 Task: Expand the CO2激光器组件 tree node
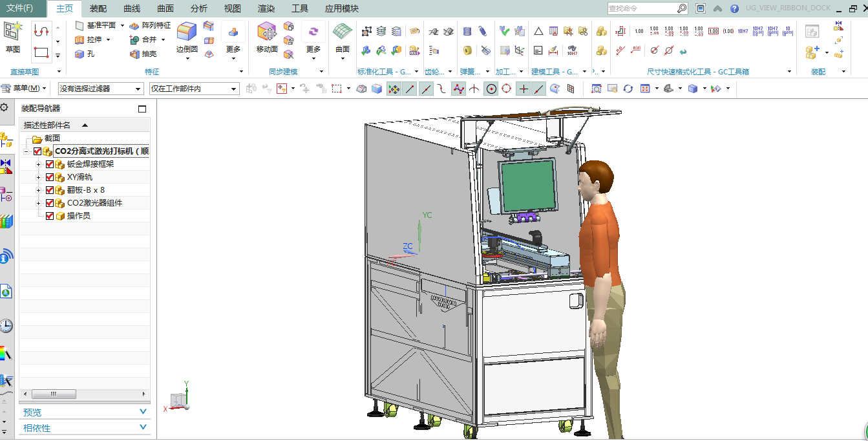click(x=39, y=203)
